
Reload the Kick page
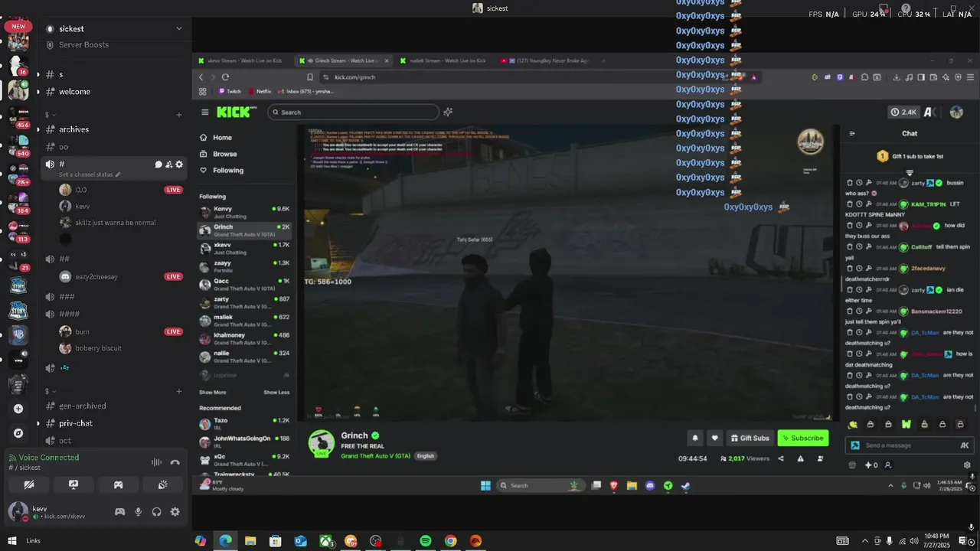tap(225, 77)
